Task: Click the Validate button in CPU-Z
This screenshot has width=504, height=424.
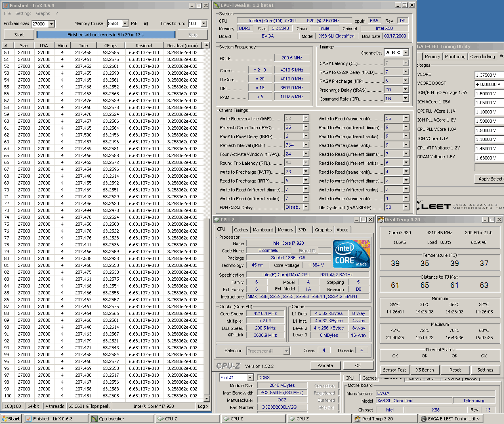Action: pos(325,365)
